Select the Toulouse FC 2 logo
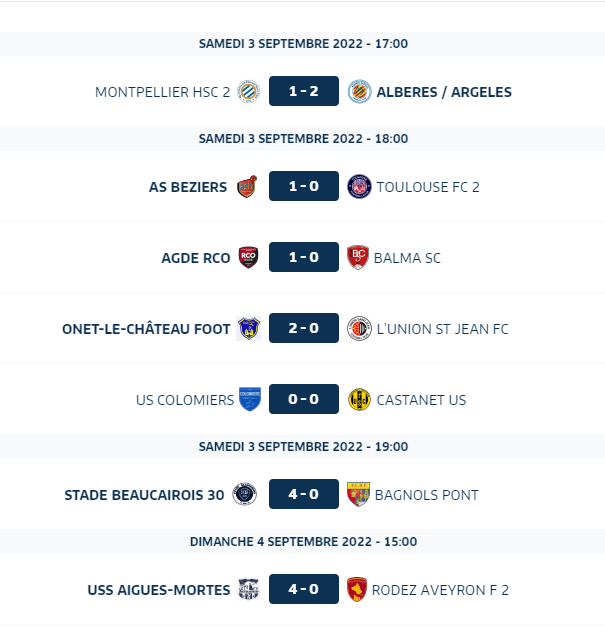Screen dimensions: 605x638 pos(359,186)
